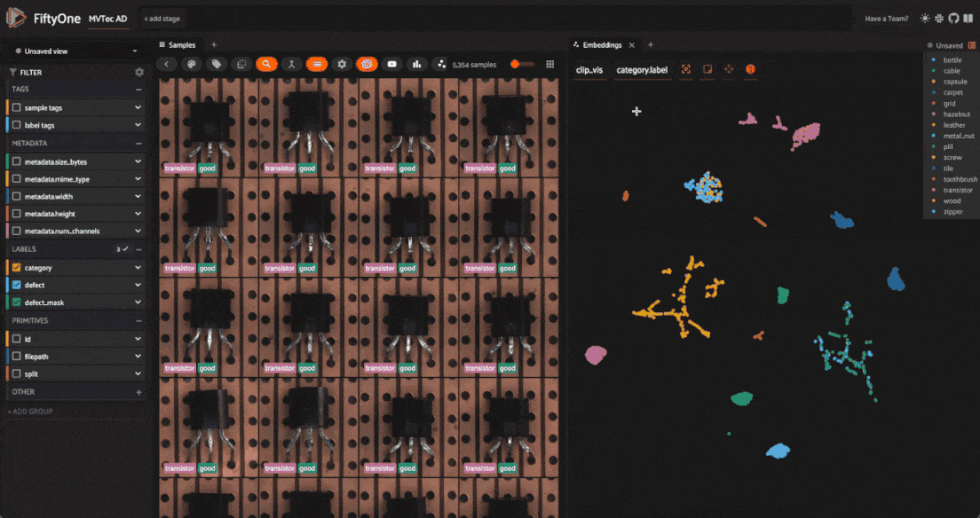Open the clip_vis brain key selector
The image size is (980, 518).
pos(589,70)
